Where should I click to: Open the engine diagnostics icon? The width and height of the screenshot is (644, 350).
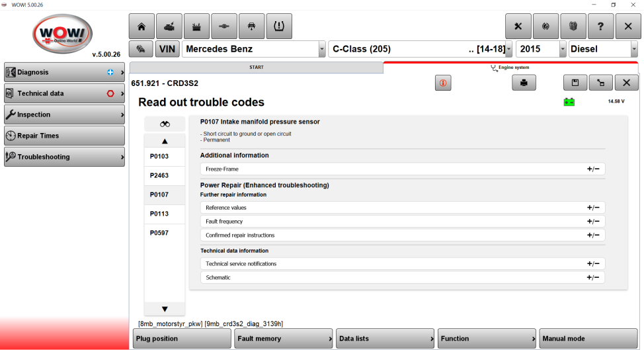click(169, 26)
